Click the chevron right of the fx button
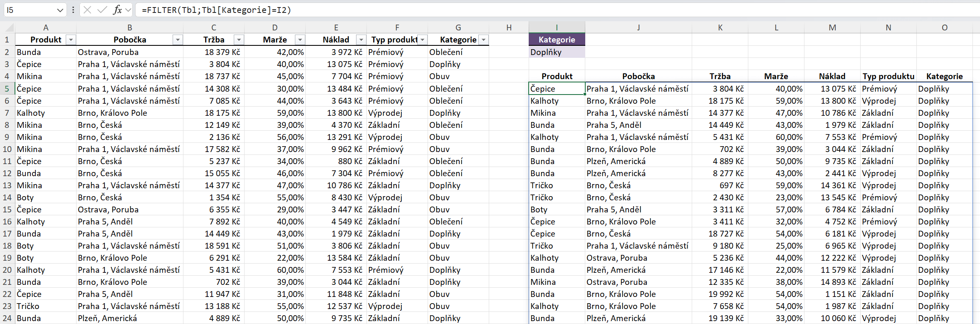Viewport: 980px width, 324px height. click(128, 10)
